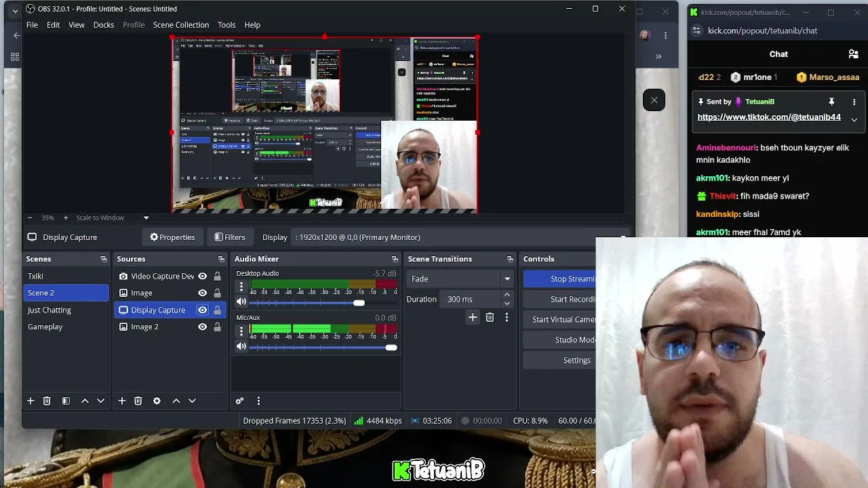Click Stop Streaming button

tap(559, 279)
